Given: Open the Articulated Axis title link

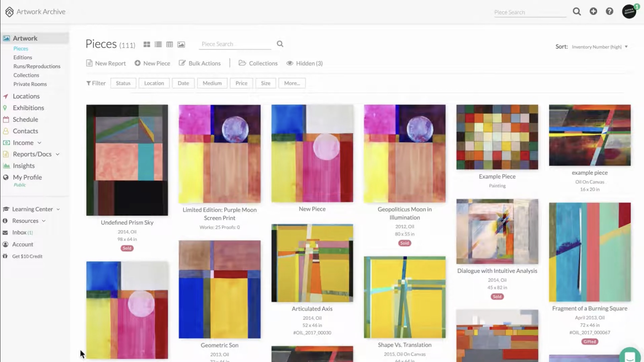Looking at the screenshot, I should click(312, 309).
